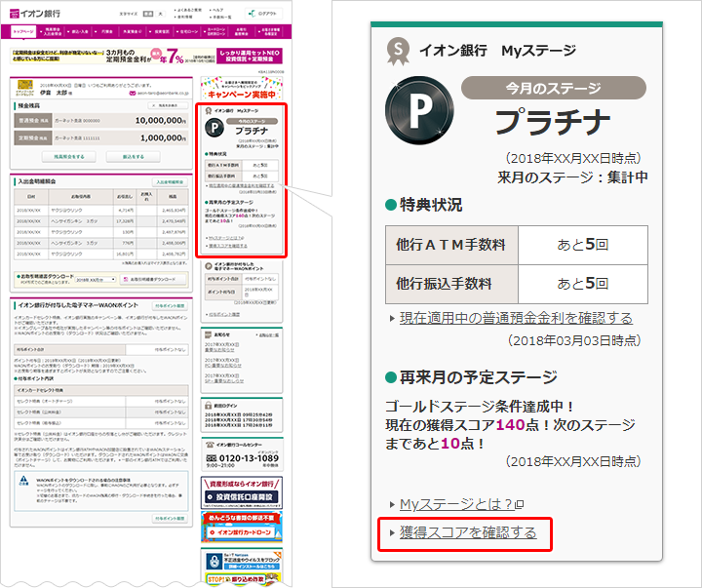Click Myステージとは？ link in enlarged panel
702x588 pixels.
456,505
